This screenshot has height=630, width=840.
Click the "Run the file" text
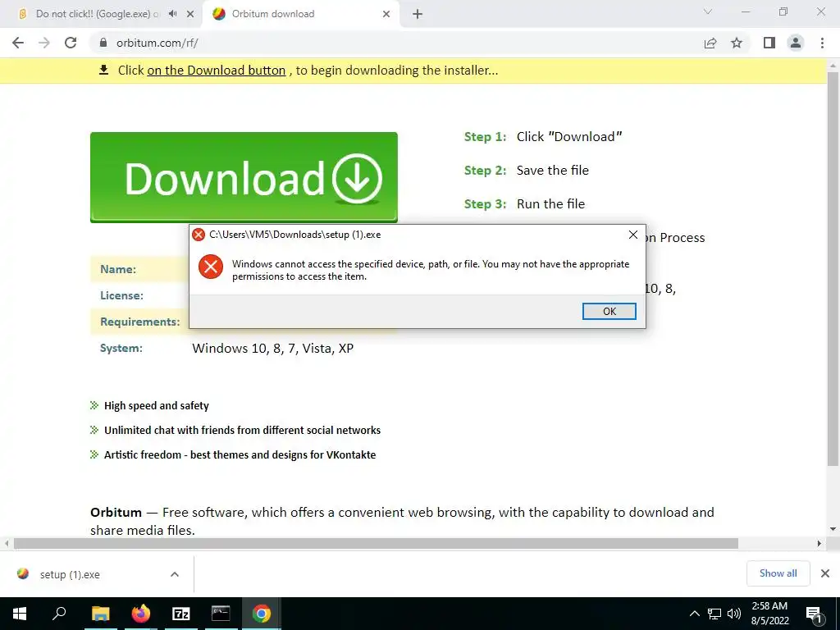pos(550,204)
